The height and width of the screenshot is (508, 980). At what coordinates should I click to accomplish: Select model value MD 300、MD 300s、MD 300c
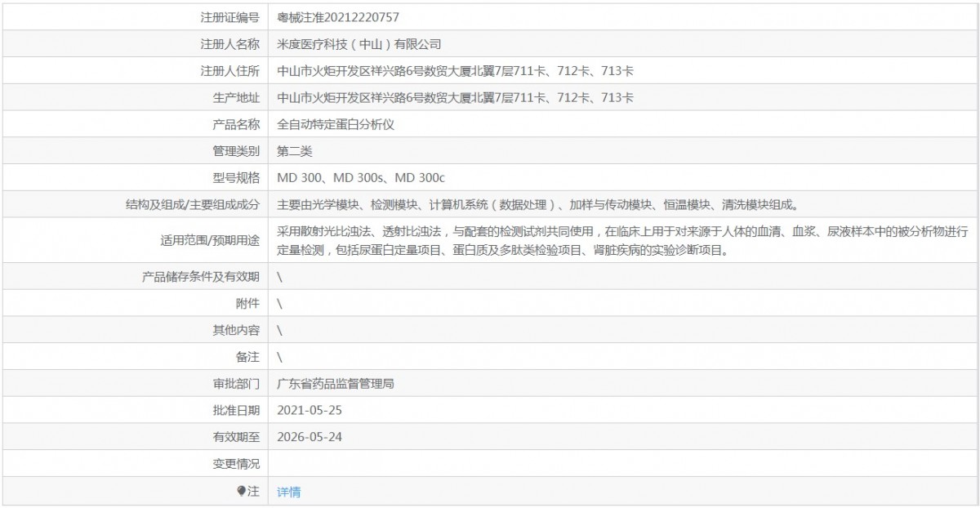[x=361, y=177]
